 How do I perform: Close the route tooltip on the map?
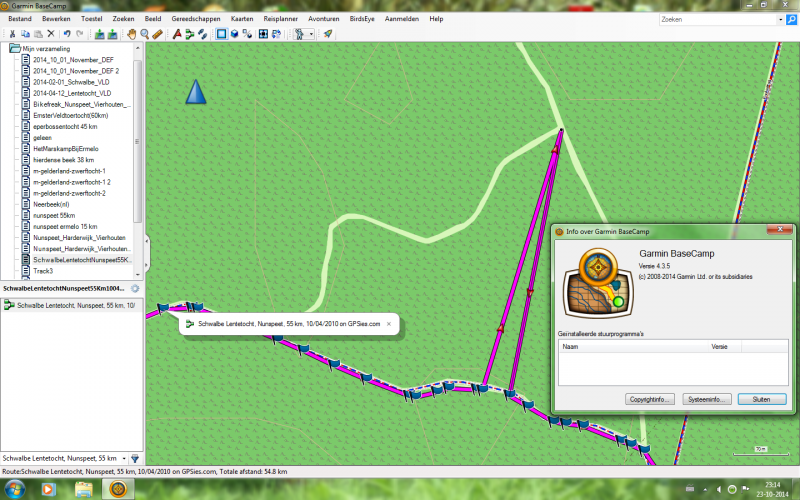click(x=389, y=324)
